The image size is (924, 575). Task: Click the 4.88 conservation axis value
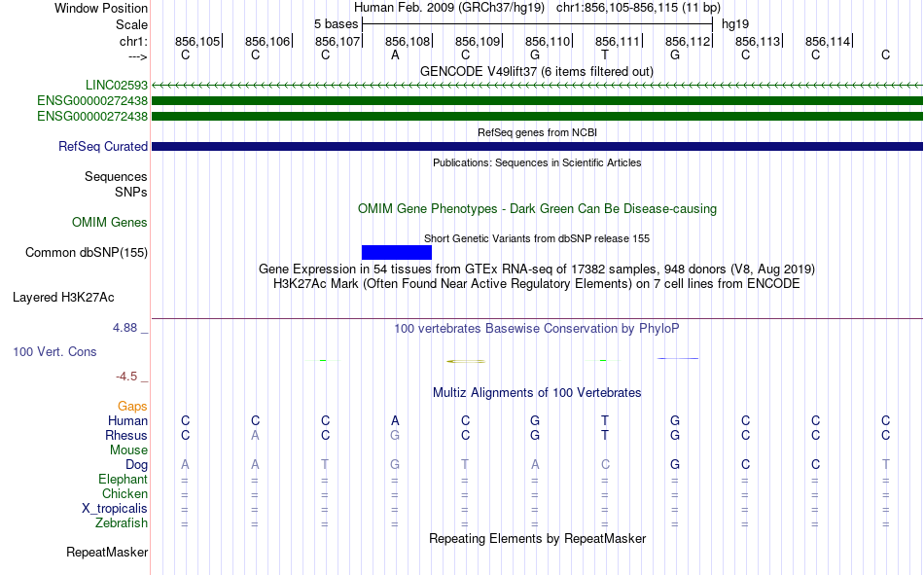pos(124,328)
